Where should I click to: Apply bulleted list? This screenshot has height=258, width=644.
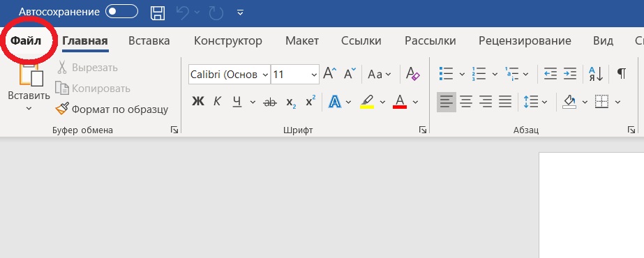(x=446, y=74)
